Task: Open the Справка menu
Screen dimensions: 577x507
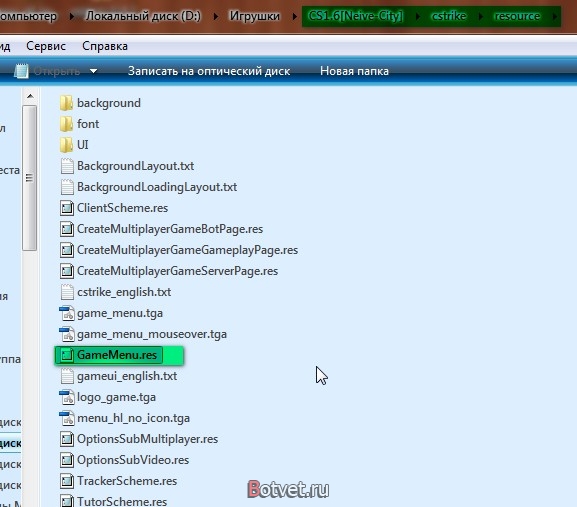Action: pos(105,46)
